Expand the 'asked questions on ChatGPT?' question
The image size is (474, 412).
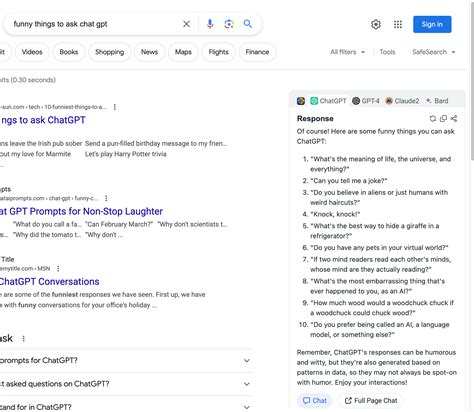[x=125, y=384]
